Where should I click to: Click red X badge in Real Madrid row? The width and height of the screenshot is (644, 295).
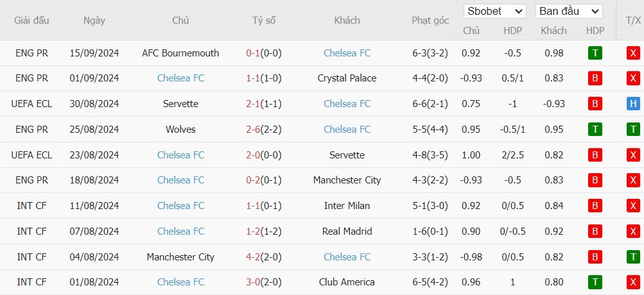point(633,232)
